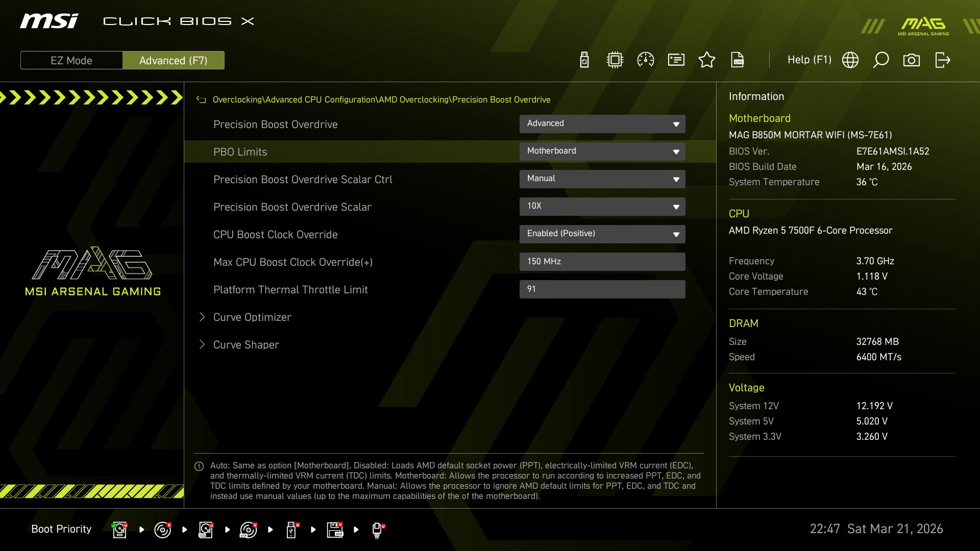This screenshot has height=551, width=980.
Task: Open the Precision Boost Overdrive Scalar Ctrl dropdown
Action: click(x=602, y=179)
